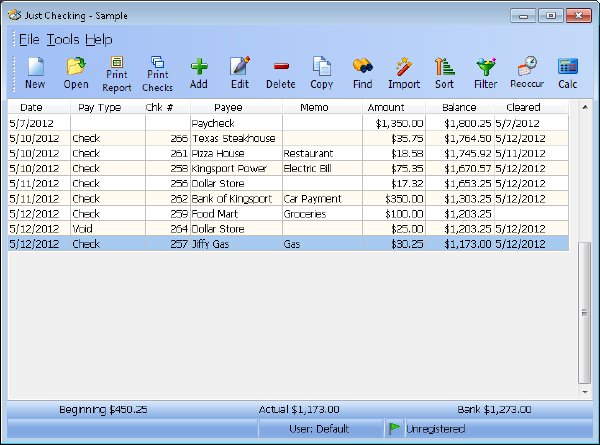
Task: Select the Bank of Kingsport payee
Action: click(x=236, y=199)
